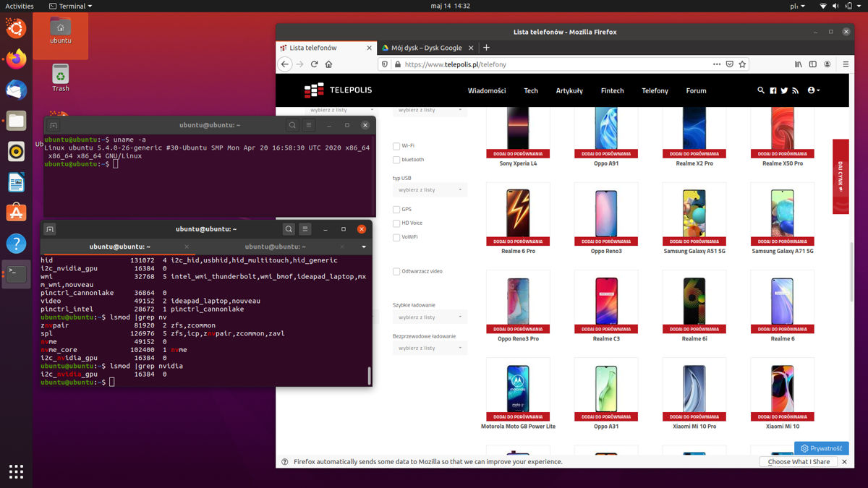Open Telepolis Twitter icon in header
Screen dimensions: 868x488
pos(784,90)
